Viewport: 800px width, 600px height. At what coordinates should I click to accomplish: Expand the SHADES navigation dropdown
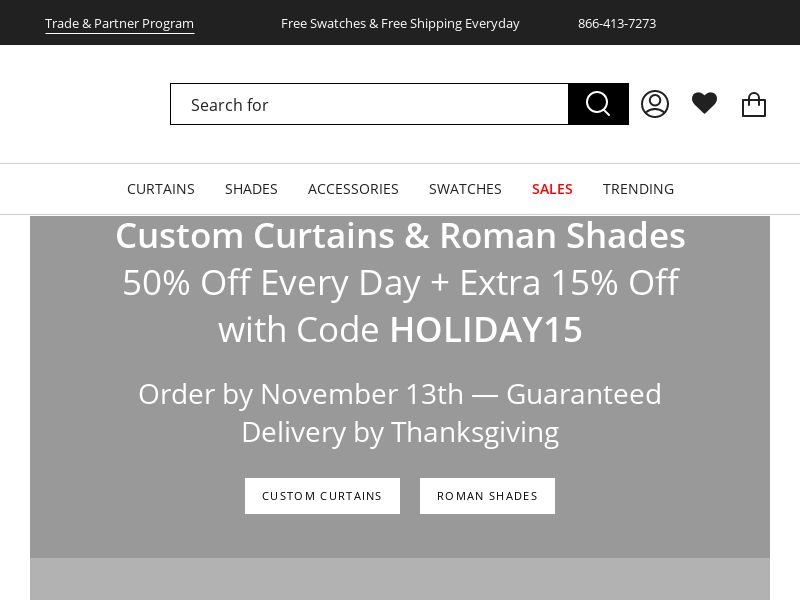point(251,188)
